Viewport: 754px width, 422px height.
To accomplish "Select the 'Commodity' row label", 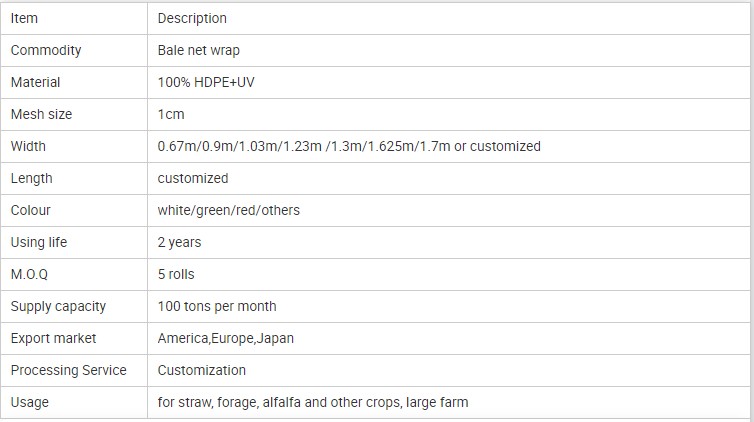I will (46, 50).
